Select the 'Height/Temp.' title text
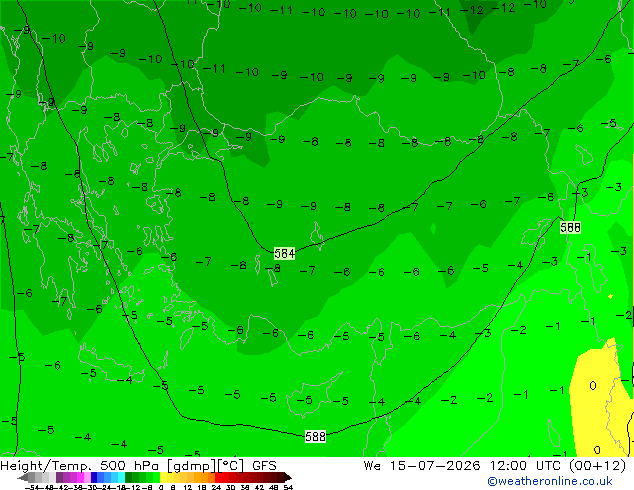The width and height of the screenshot is (634, 490). 47,466
